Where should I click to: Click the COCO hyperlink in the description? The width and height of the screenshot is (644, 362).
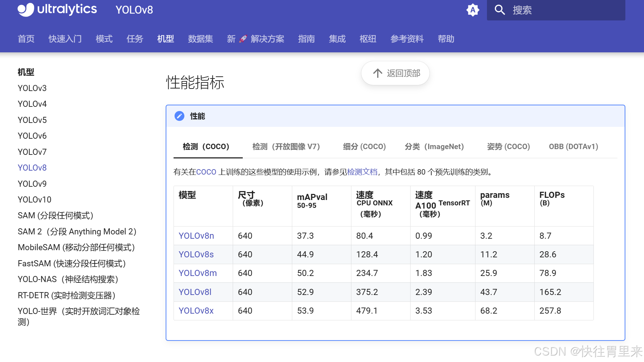coord(206,172)
